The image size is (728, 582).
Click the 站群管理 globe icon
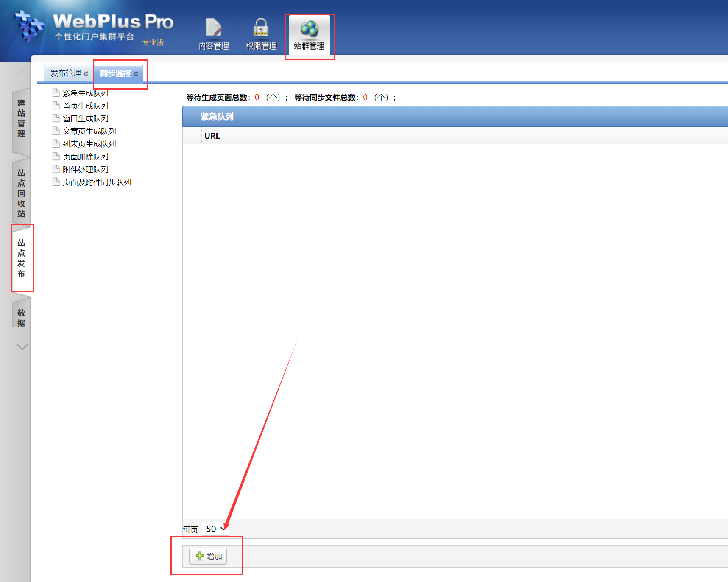[309, 29]
